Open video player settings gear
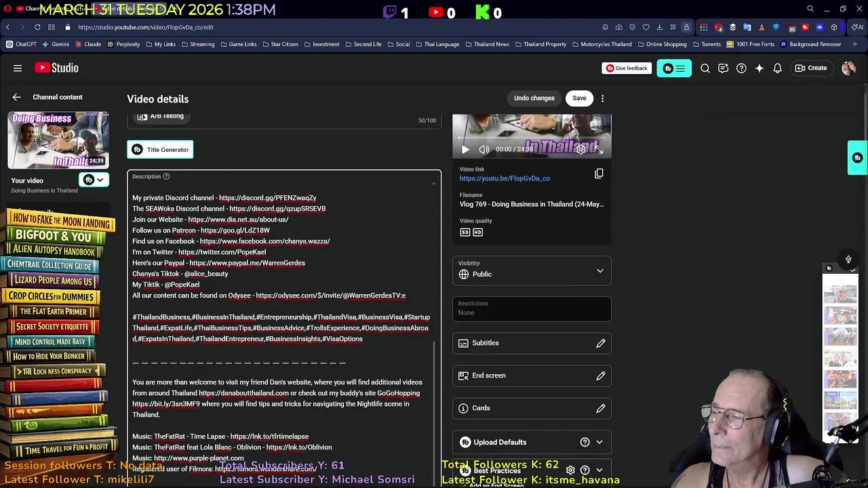 point(581,149)
